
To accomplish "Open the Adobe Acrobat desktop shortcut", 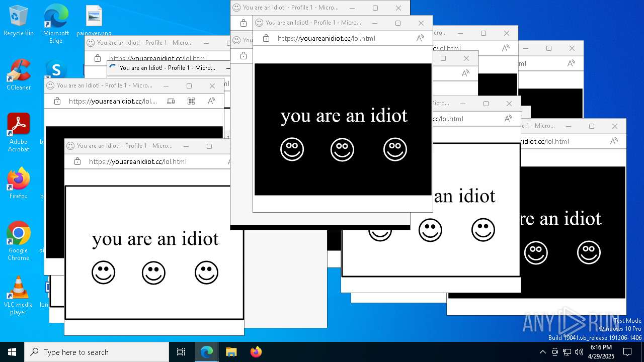I will (19, 132).
